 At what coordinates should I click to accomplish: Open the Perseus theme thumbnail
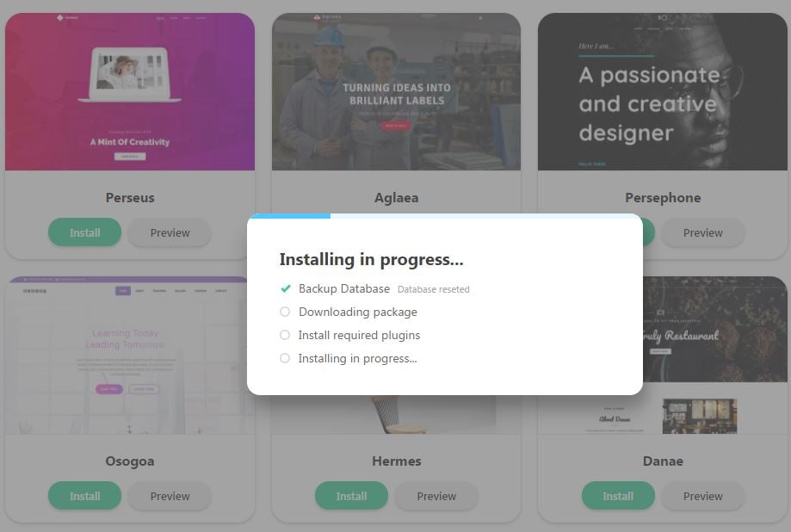(x=130, y=92)
